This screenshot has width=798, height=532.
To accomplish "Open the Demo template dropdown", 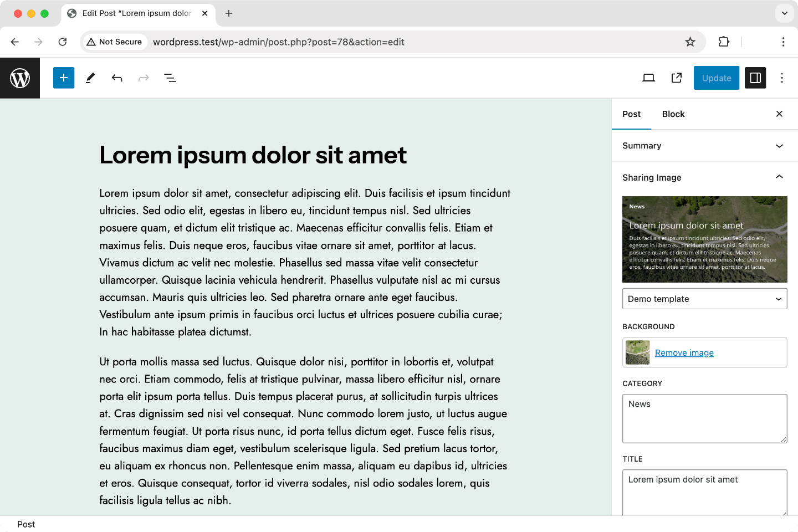I will [x=705, y=299].
